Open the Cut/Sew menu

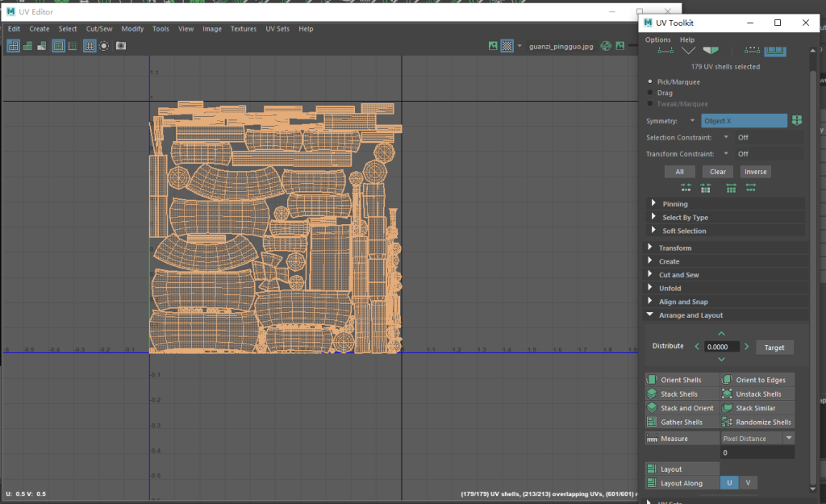(99, 29)
